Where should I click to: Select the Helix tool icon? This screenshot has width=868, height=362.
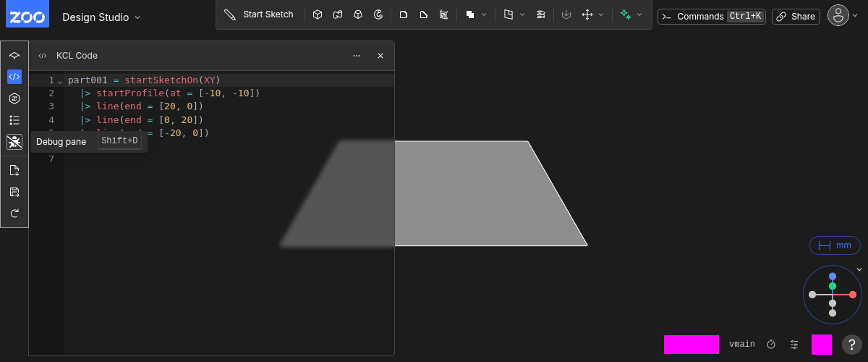pyautogui.click(x=541, y=14)
